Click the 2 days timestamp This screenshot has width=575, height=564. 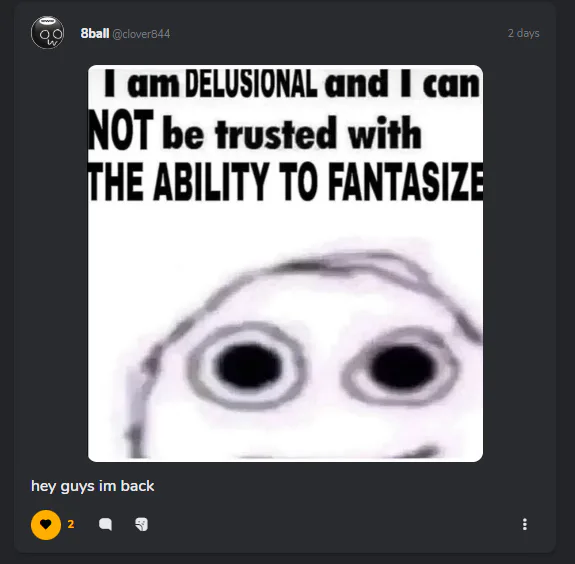pos(523,33)
